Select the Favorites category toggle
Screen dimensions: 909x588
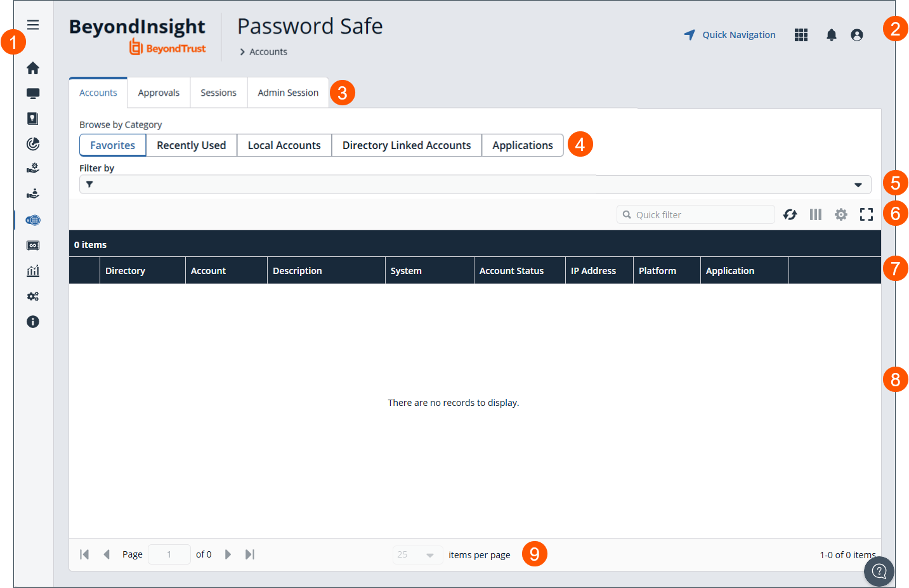(x=112, y=145)
